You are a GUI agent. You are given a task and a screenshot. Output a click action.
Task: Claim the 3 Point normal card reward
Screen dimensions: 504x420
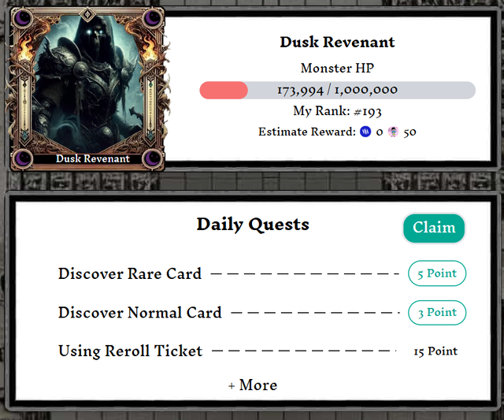(437, 312)
